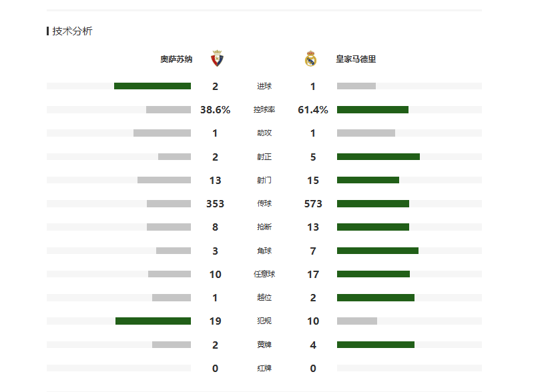This screenshot has height=392, width=554.
Task: Click the Osasuna team crest icon
Action: tap(216, 59)
